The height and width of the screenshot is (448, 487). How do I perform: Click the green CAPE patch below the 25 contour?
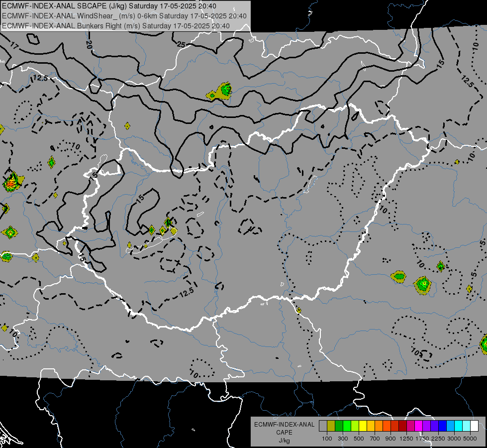220,92
